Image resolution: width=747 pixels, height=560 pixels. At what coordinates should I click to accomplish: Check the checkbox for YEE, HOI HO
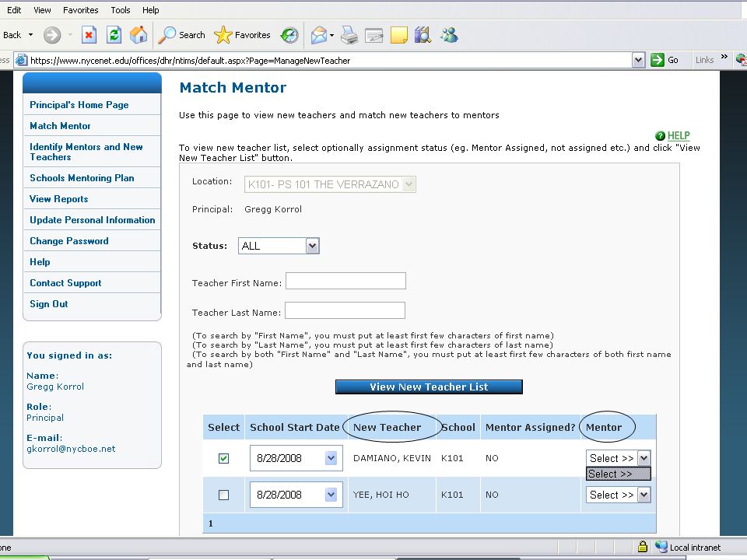(223, 495)
